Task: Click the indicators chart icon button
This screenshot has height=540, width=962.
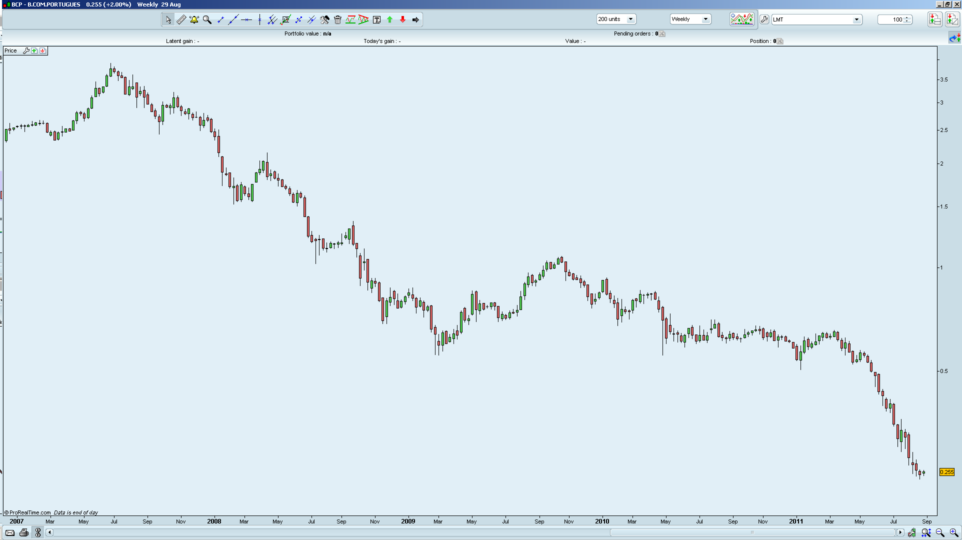Action: pyautogui.click(x=742, y=20)
